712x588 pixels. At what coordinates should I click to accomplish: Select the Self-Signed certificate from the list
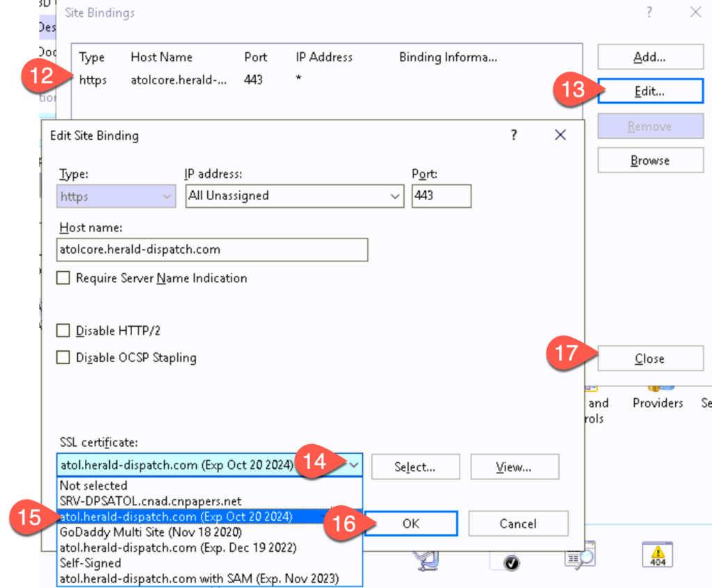[90, 563]
